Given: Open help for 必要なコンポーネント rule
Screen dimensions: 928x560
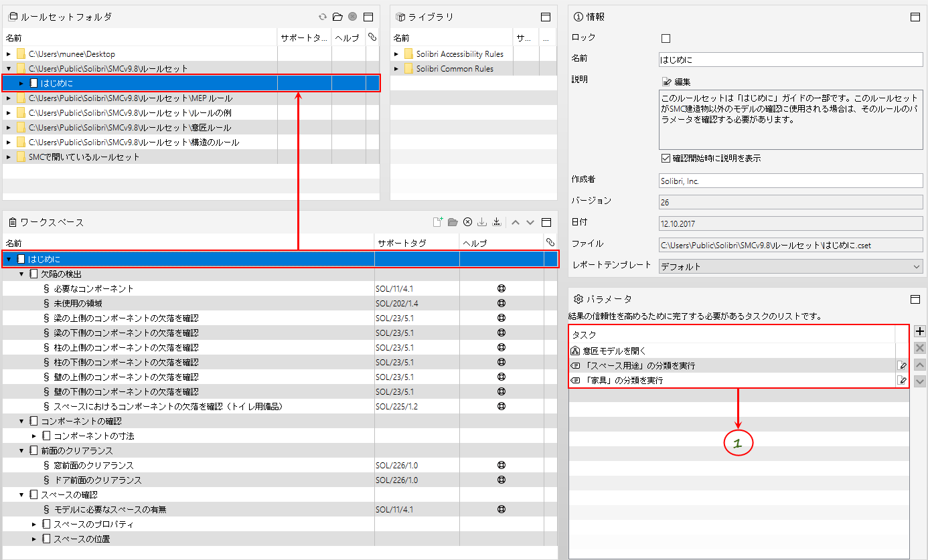Looking at the screenshot, I should pyautogui.click(x=501, y=288).
